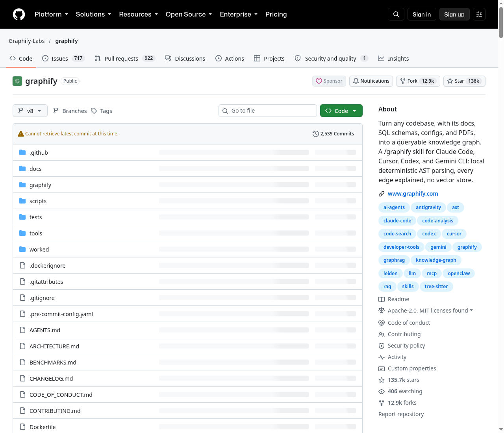Screen dimensions: 504x433
Task: Click the Sign in button
Action: (422, 14)
